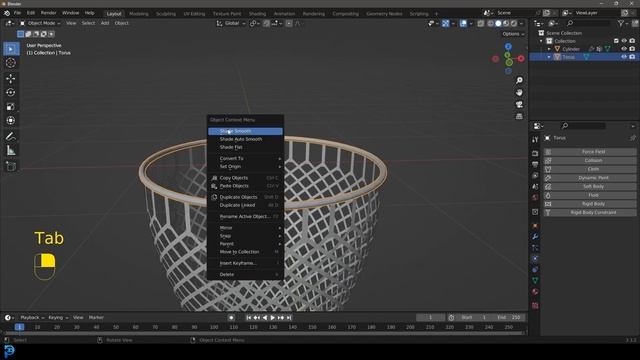Toggle the camera view icon

(519, 104)
